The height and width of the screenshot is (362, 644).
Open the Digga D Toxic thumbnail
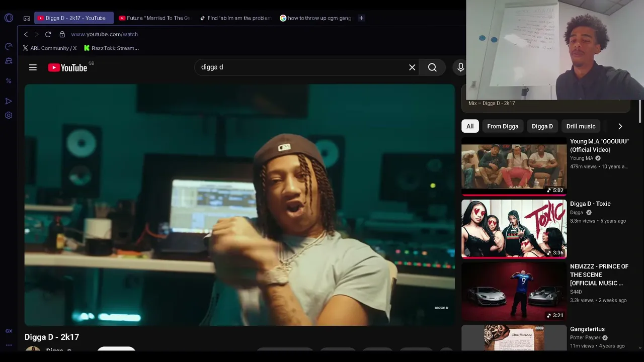[x=514, y=229]
